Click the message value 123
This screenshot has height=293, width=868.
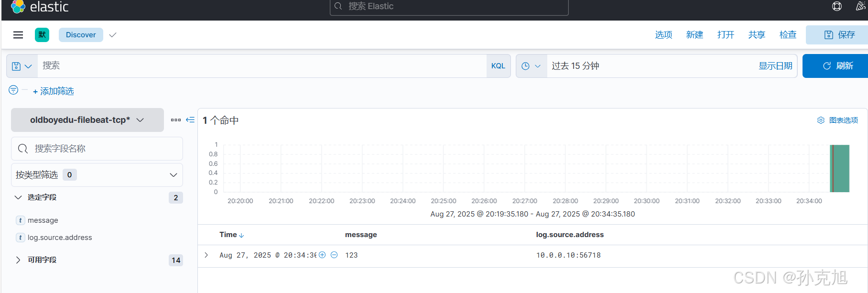coord(351,255)
